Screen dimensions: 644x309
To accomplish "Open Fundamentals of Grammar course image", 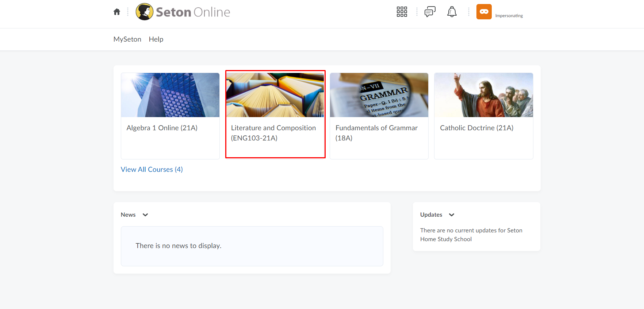I will click(x=379, y=95).
